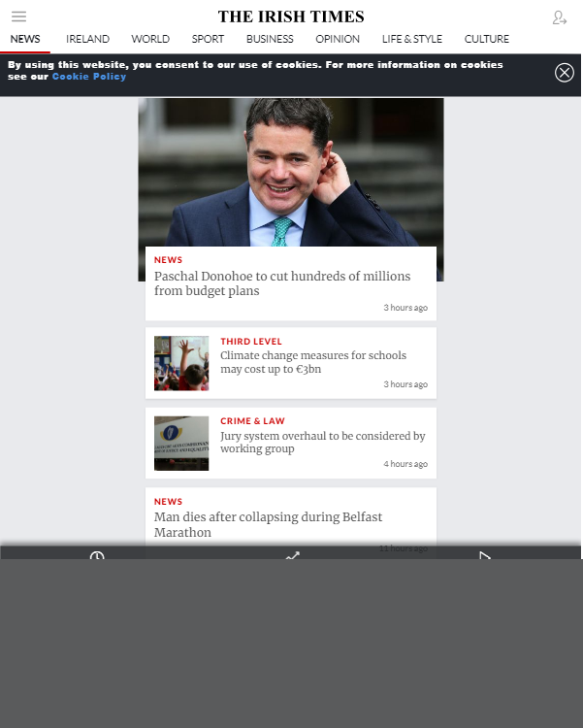
Task: Select the Culture section
Action: (487, 39)
